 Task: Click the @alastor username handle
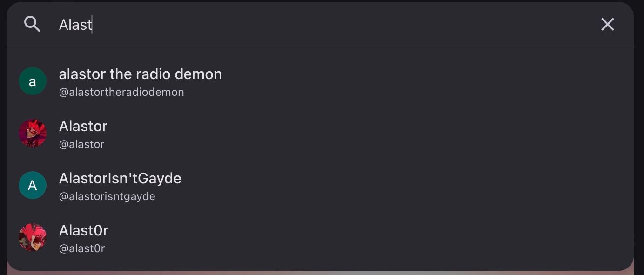pyautogui.click(x=81, y=144)
